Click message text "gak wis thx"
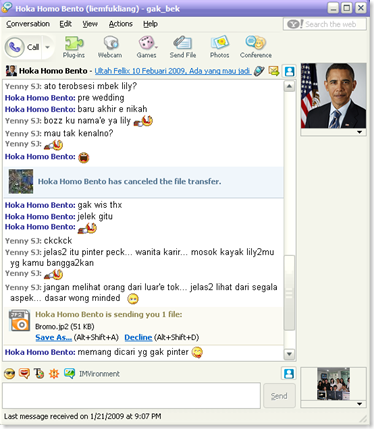 click(x=100, y=205)
